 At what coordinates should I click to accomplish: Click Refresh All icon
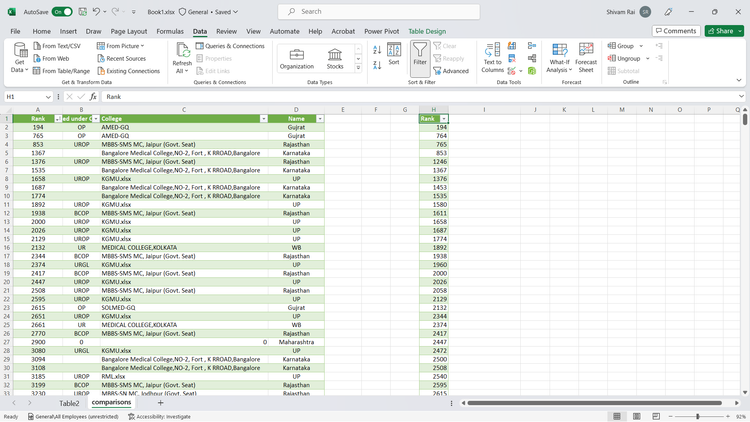coord(182,51)
